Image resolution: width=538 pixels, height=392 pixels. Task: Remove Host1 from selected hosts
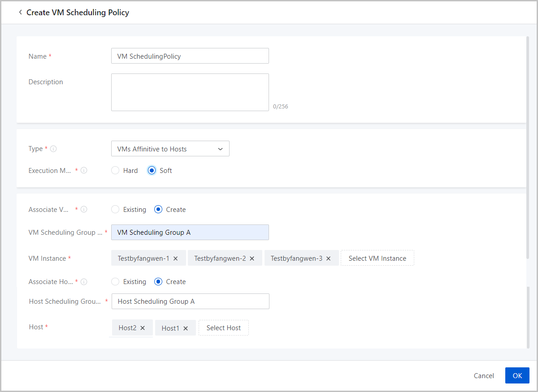coord(186,328)
